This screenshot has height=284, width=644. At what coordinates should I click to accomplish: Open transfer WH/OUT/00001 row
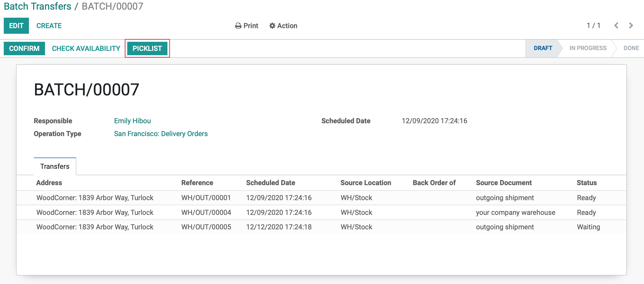tap(321, 198)
